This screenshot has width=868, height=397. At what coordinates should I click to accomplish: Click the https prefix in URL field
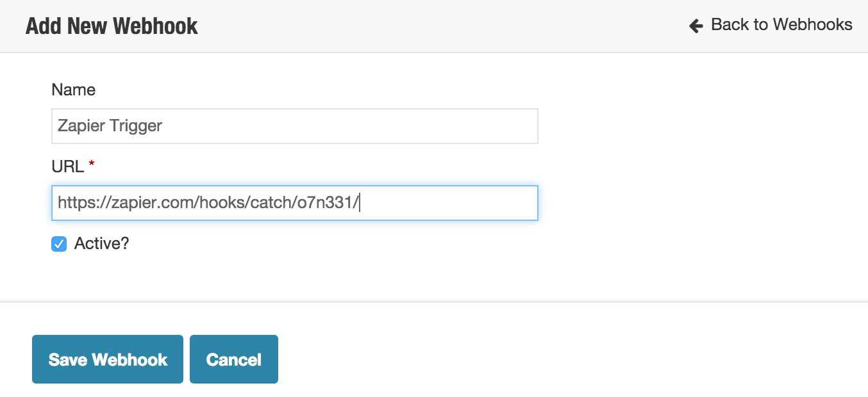(73, 203)
